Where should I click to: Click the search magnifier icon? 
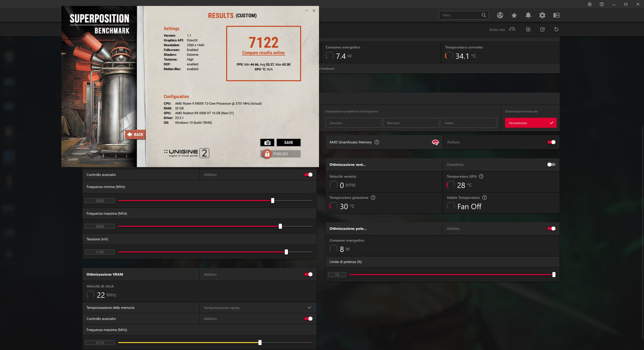point(484,15)
